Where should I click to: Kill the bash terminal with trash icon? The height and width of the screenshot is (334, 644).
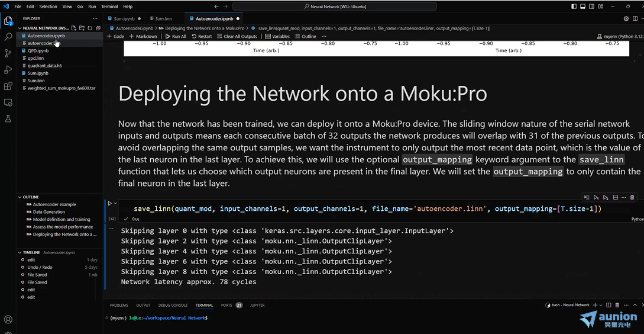617,305
